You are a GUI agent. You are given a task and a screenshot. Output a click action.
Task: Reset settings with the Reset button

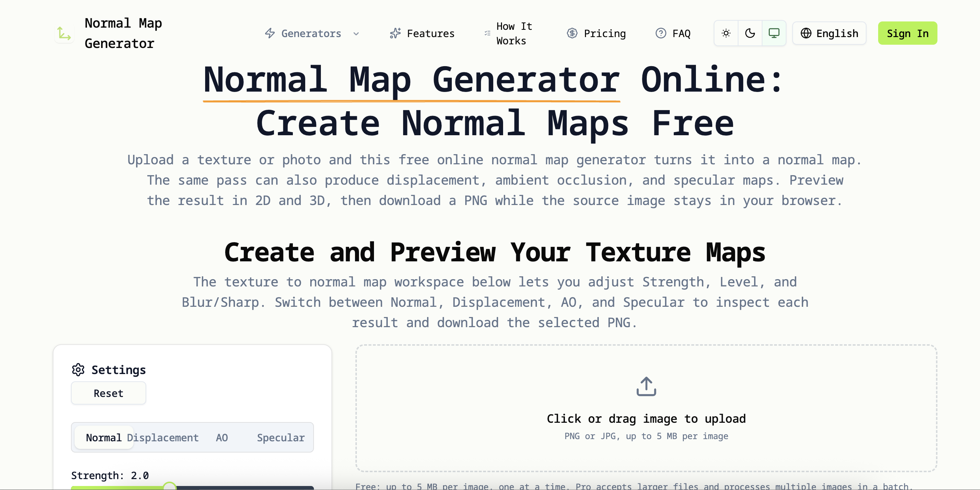click(108, 393)
